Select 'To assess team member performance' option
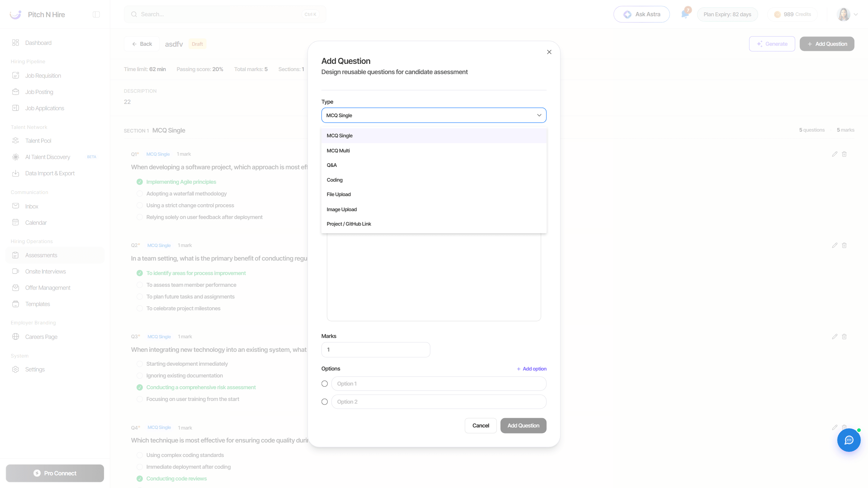The height and width of the screenshot is (488, 868). pos(140,285)
